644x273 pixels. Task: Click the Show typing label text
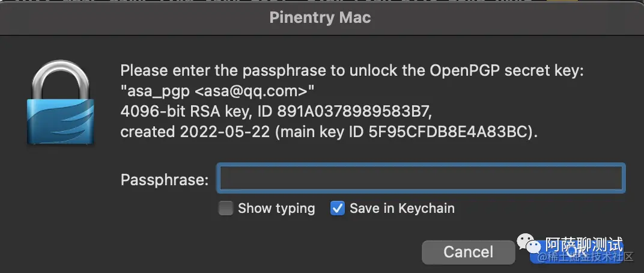coord(276,209)
